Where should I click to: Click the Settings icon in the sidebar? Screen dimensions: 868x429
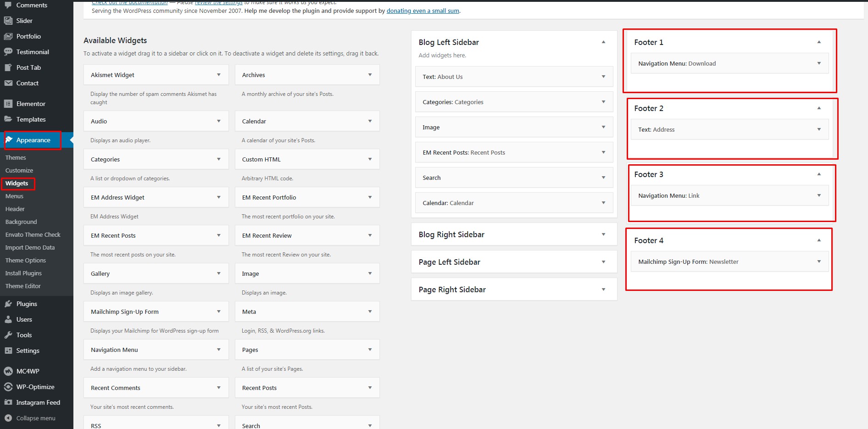coord(8,351)
